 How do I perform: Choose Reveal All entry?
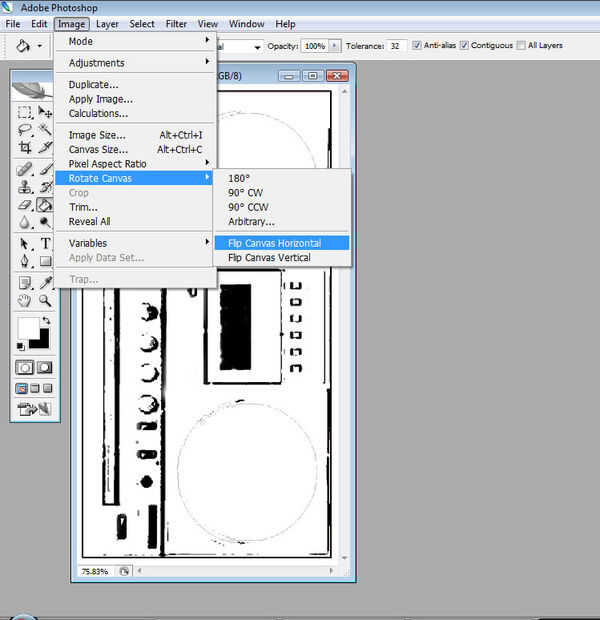tap(135, 221)
